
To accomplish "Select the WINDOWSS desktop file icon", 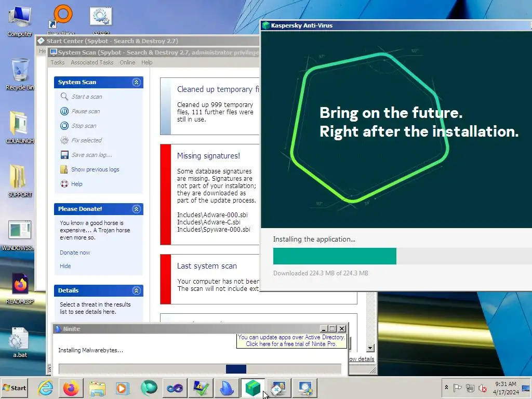I will (19, 235).
